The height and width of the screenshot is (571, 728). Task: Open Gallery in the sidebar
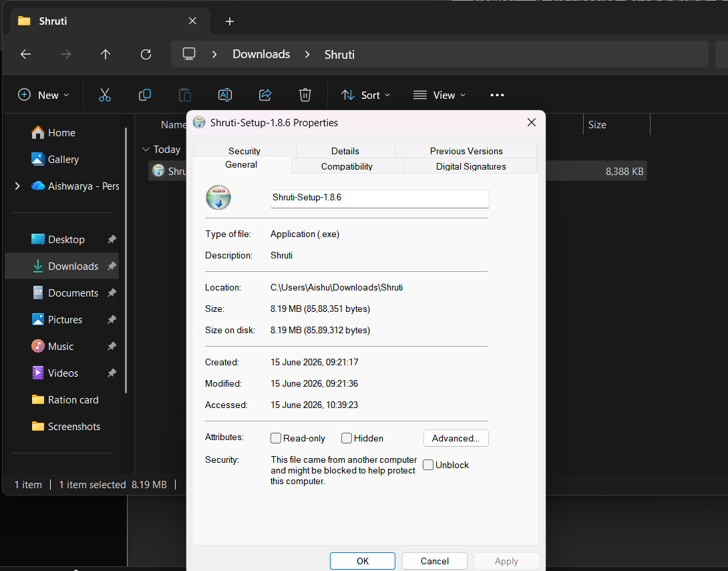[55, 159]
